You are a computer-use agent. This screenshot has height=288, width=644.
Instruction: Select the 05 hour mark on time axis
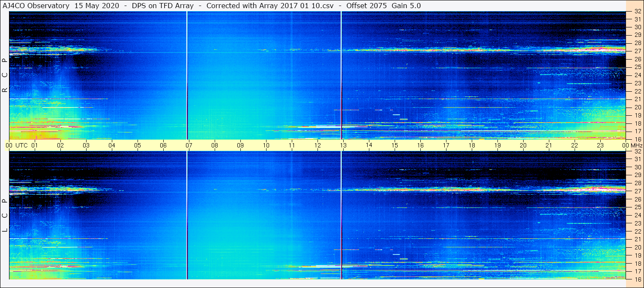138,145
